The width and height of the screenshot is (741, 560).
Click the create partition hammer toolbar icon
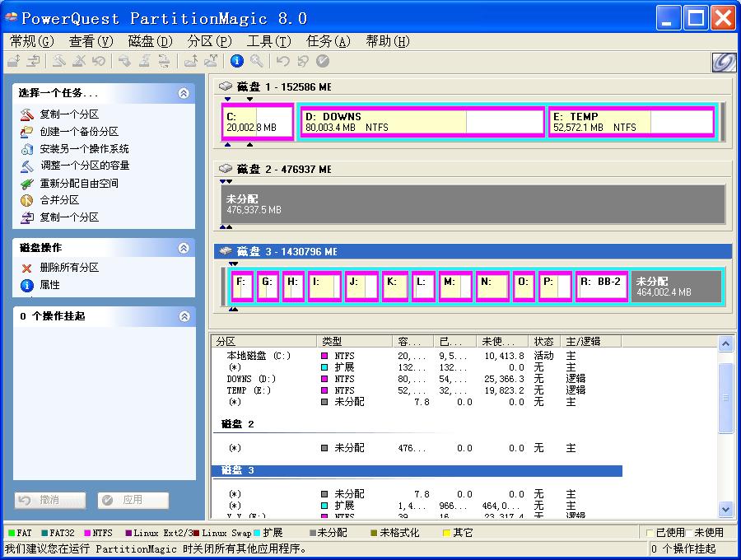[59, 61]
